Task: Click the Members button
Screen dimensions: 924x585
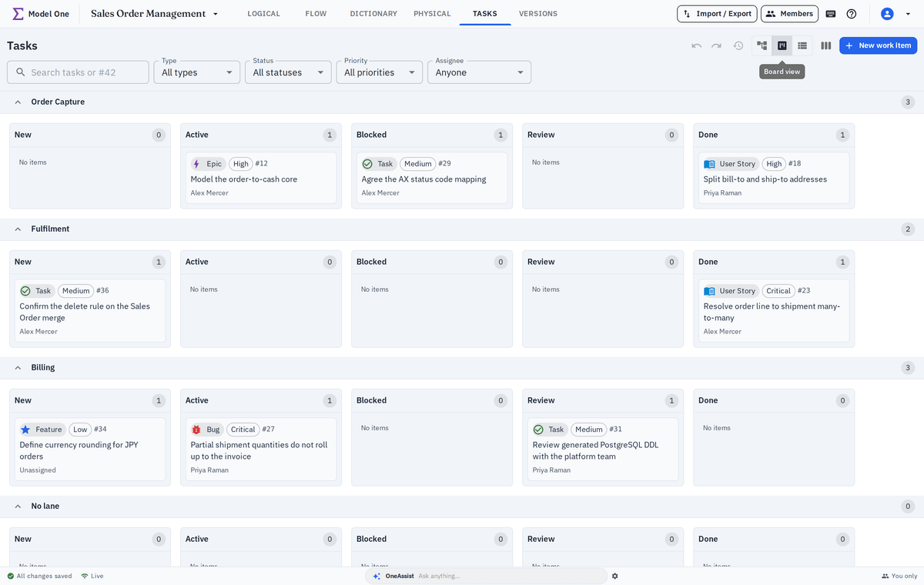Action: coord(790,14)
